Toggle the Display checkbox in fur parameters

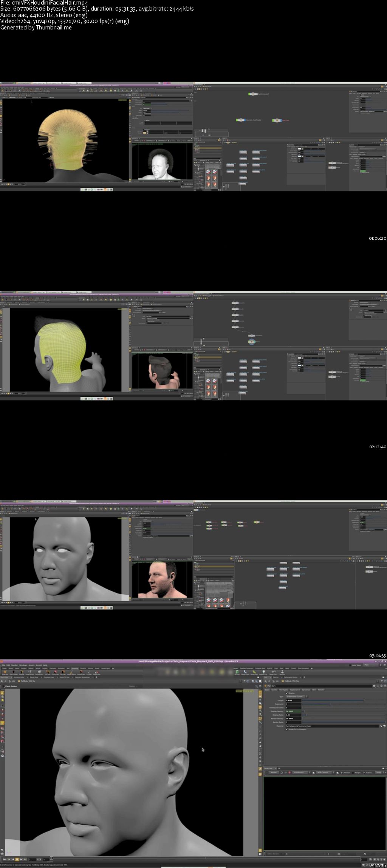[x=286, y=693]
